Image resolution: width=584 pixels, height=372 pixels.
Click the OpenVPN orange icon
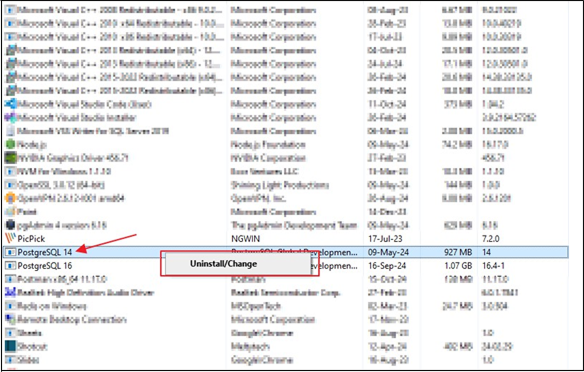click(x=10, y=198)
